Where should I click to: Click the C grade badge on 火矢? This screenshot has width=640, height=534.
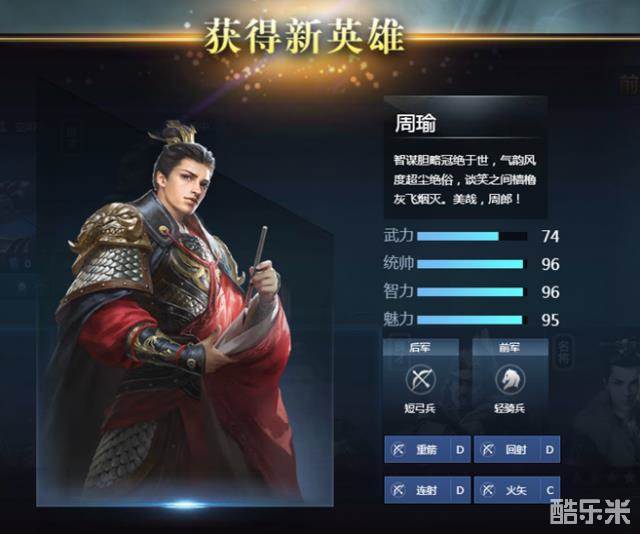pyautogui.click(x=550, y=490)
